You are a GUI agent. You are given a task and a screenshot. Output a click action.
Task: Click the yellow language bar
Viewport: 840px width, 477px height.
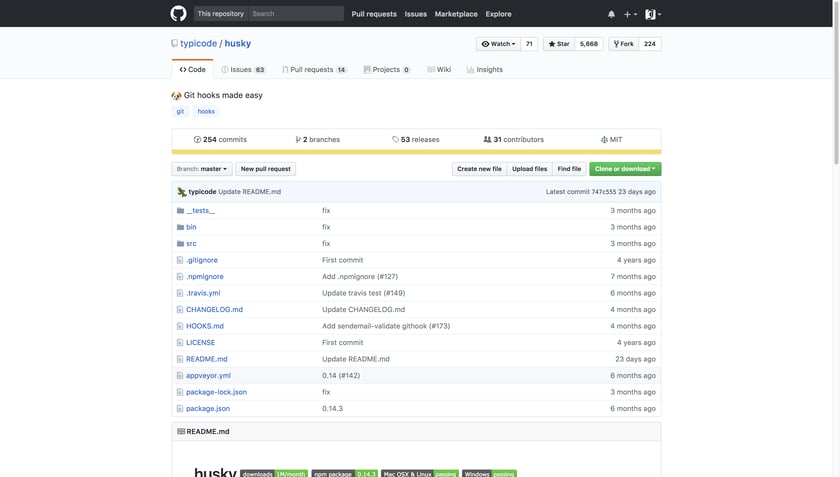click(416, 152)
